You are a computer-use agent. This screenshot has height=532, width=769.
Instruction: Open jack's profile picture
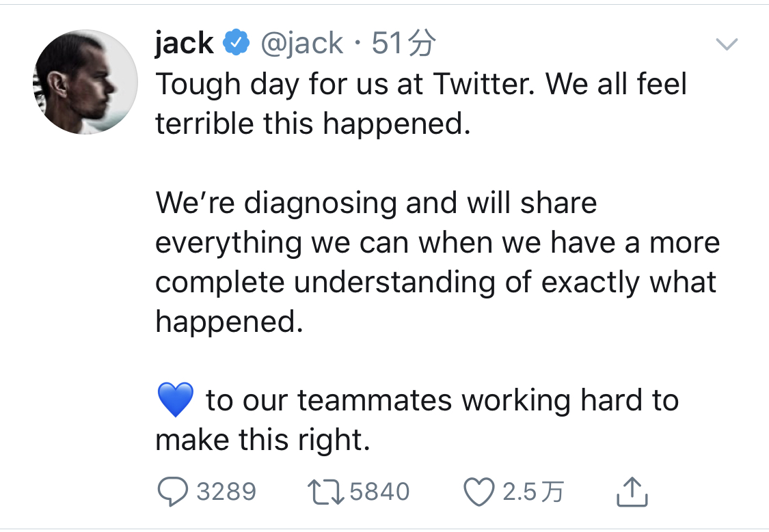pyautogui.click(x=85, y=82)
